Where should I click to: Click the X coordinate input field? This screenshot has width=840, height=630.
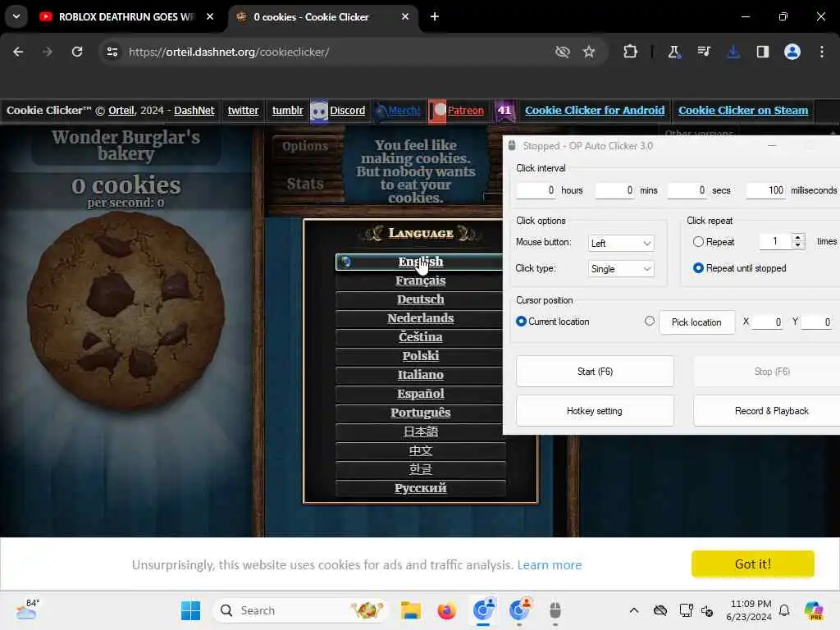767,322
